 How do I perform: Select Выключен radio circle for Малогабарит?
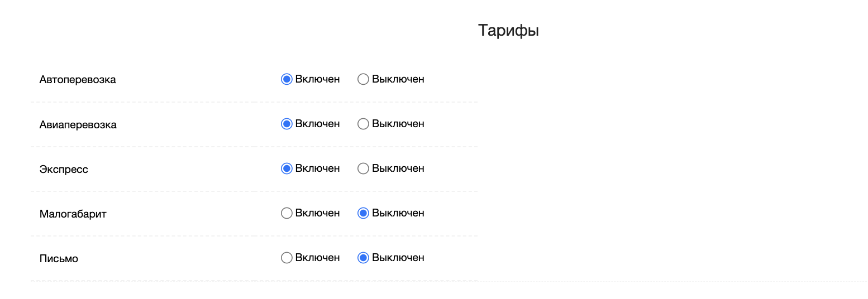[x=363, y=213]
